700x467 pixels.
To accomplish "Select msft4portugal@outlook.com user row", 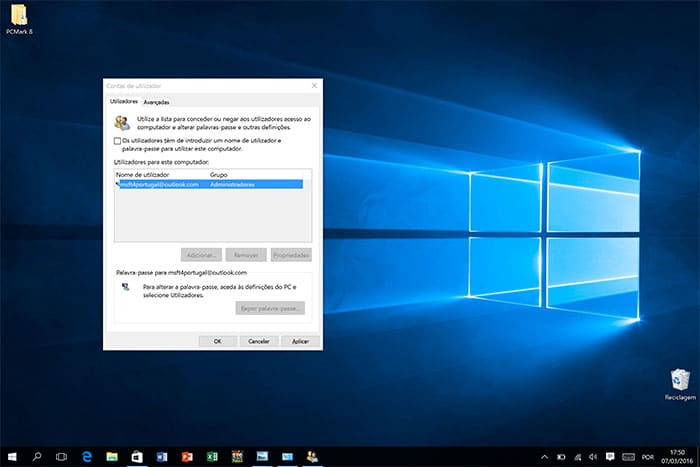I will 209,184.
